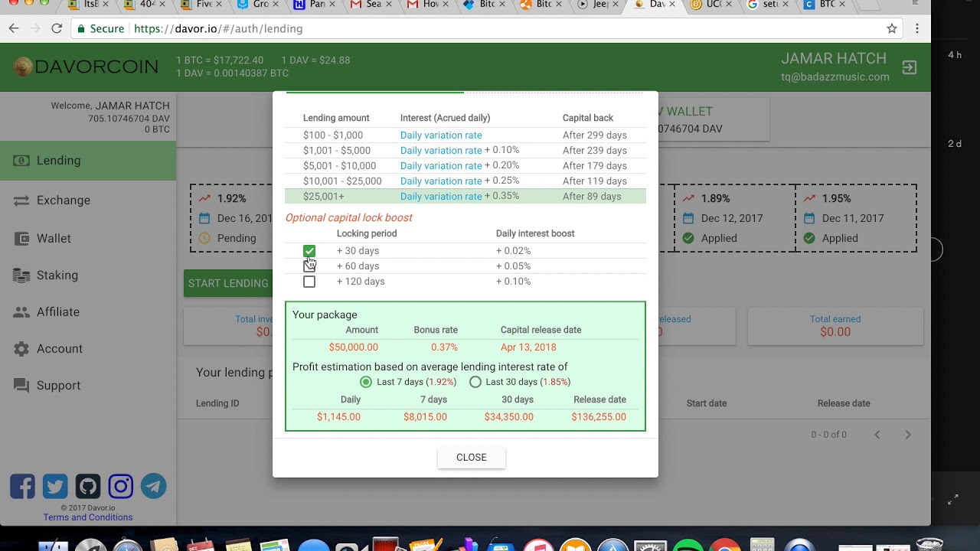Go to the Wallet section
Viewport: 980px width, 551px height.
pyautogui.click(x=88, y=239)
